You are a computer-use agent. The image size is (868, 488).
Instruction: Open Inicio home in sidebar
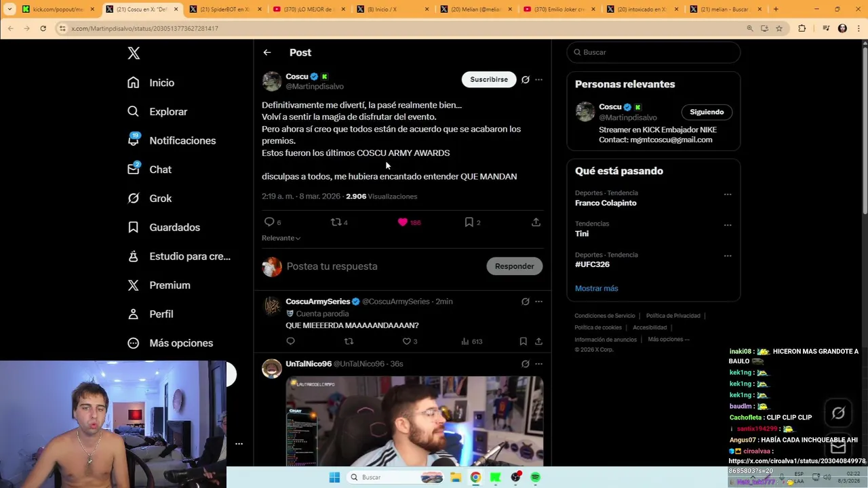point(151,83)
